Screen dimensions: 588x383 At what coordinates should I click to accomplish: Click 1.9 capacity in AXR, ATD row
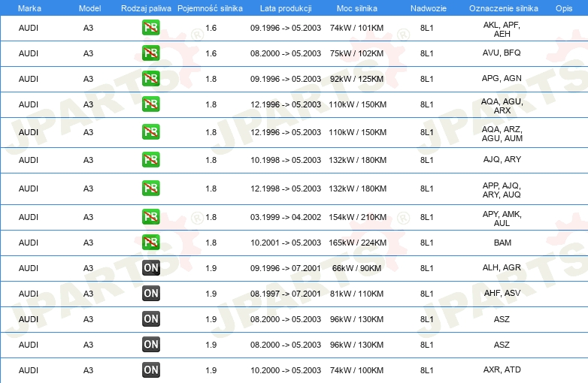211,370
